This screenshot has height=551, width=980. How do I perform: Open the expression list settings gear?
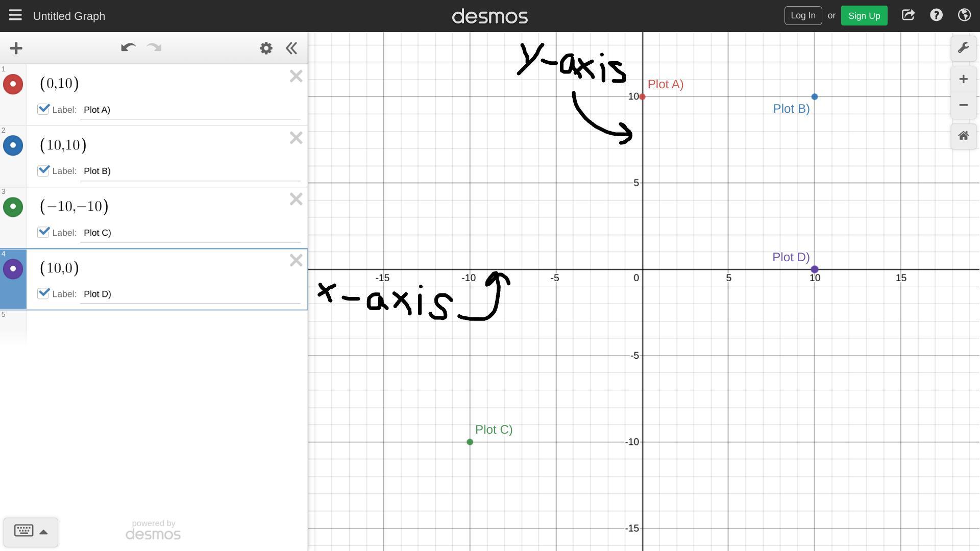[x=266, y=48]
